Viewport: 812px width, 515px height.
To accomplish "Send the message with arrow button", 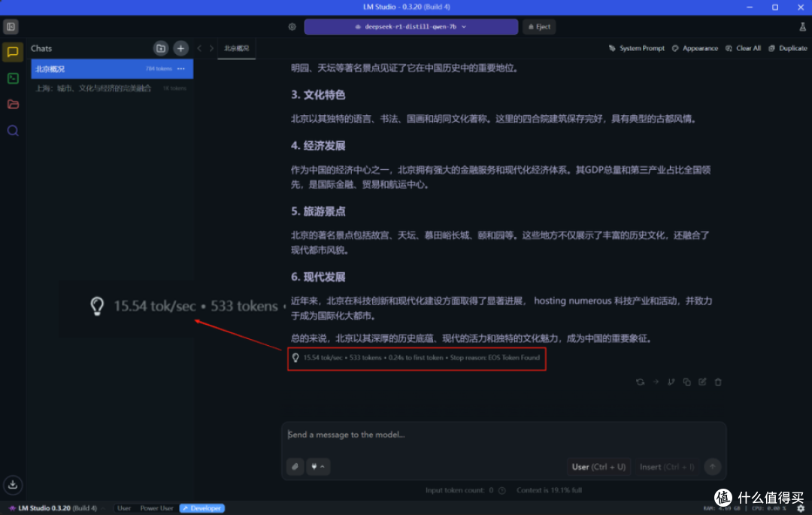I will [x=713, y=467].
